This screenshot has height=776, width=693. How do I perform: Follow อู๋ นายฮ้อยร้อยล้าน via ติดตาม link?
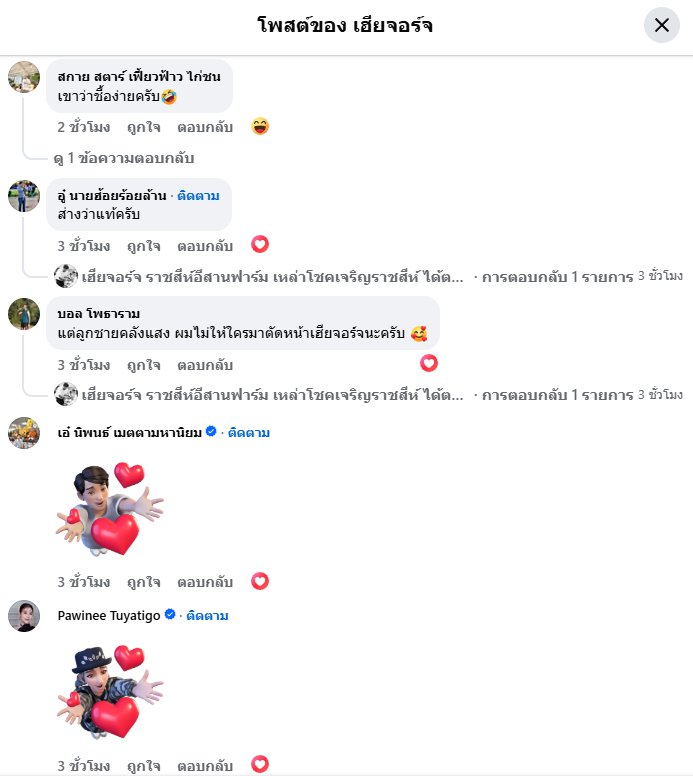coord(198,196)
